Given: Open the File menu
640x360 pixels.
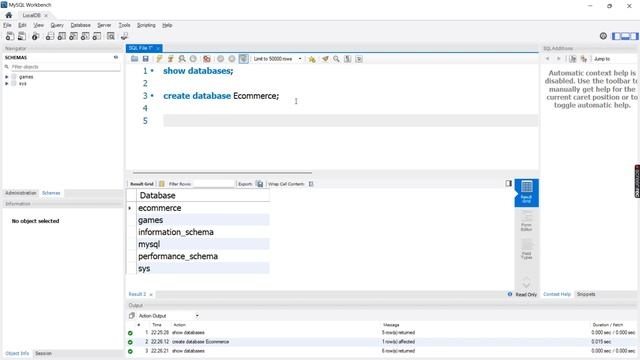Looking at the screenshot, I should pyautogui.click(x=7, y=25).
